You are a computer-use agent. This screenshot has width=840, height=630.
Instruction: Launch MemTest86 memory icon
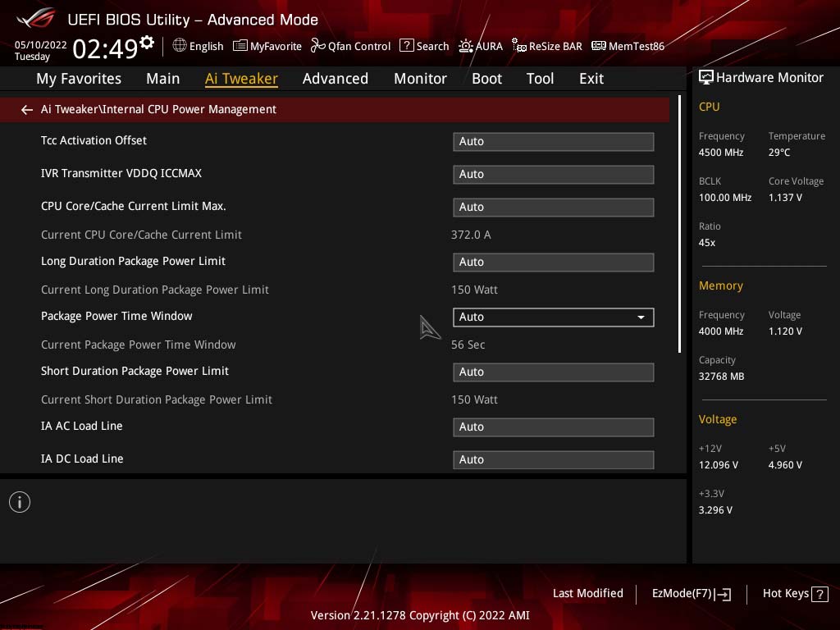click(598, 46)
